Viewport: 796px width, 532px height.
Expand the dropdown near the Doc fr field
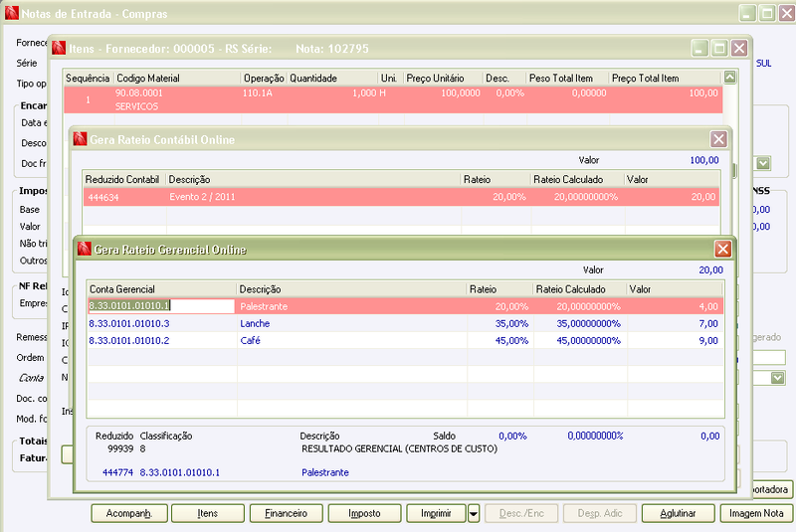763,163
